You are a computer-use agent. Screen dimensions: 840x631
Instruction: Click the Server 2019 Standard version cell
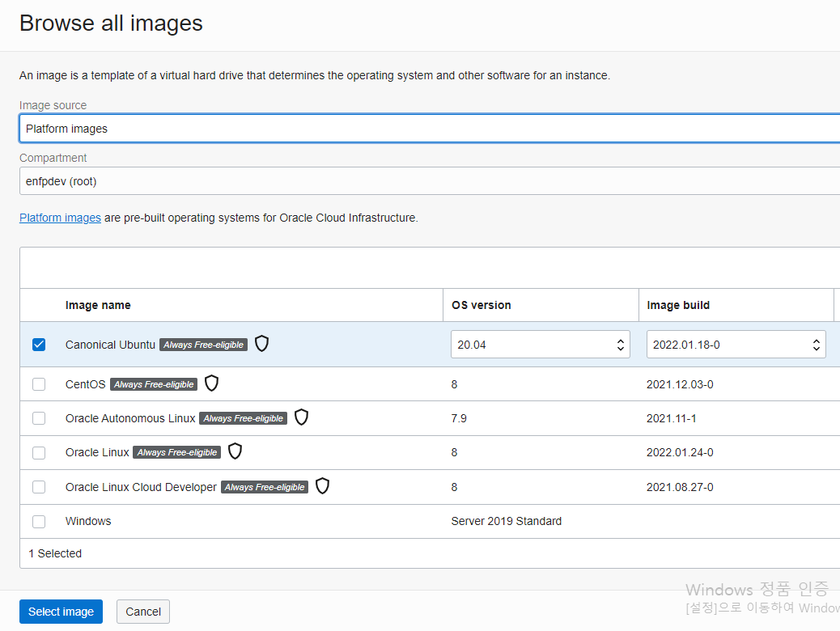507,521
